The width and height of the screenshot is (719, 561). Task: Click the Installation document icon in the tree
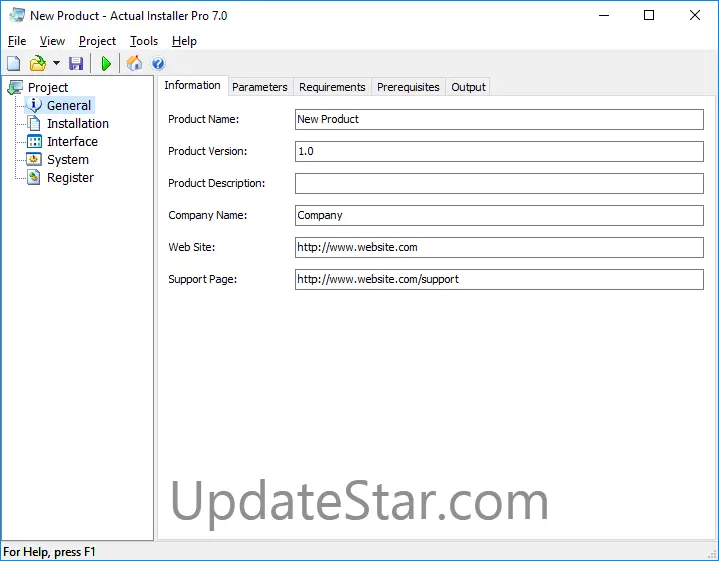pyautogui.click(x=34, y=123)
